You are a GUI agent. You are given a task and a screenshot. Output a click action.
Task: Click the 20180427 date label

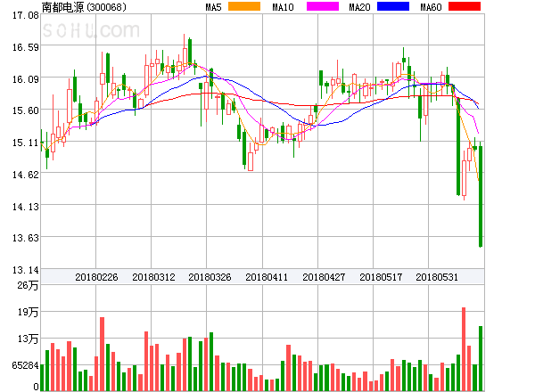pos(324,277)
